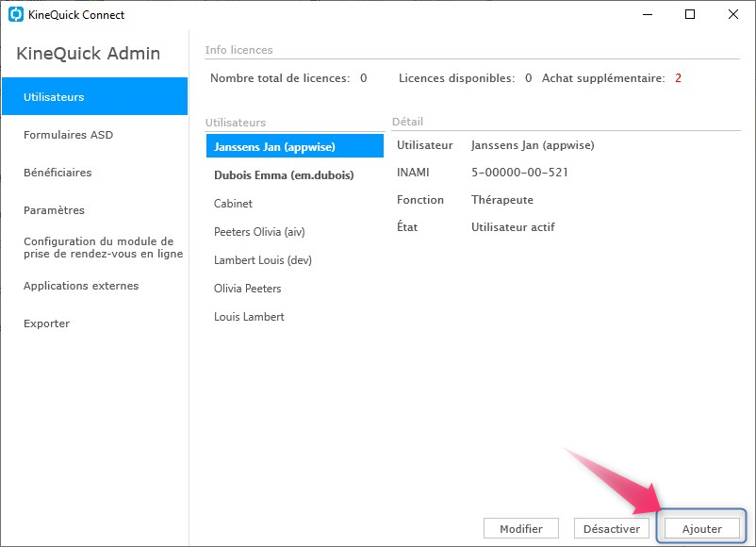Viewport: 756px width, 547px height.
Task: Open the Utilisateurs section in sidebar
Action: pos(94,96)
